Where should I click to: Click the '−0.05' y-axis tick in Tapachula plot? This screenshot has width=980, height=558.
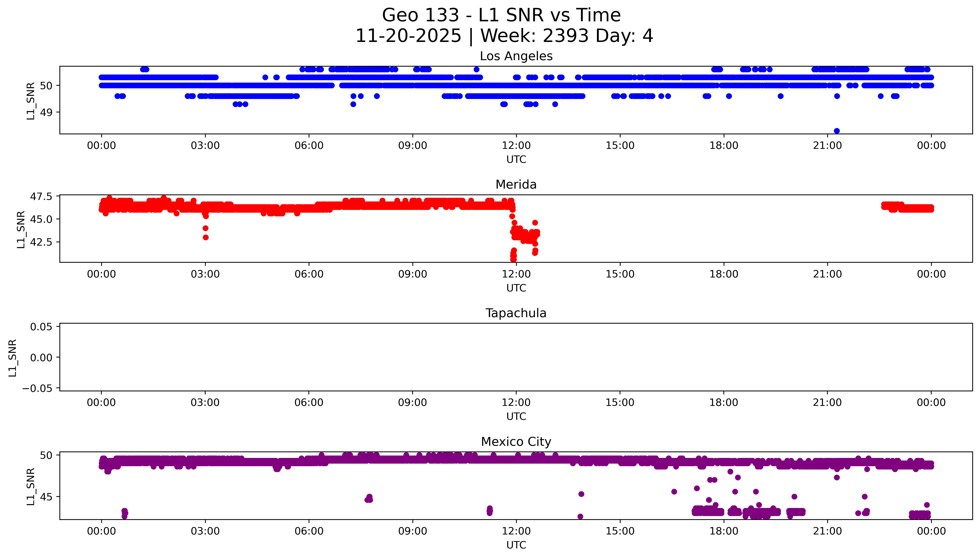[37, 389]
